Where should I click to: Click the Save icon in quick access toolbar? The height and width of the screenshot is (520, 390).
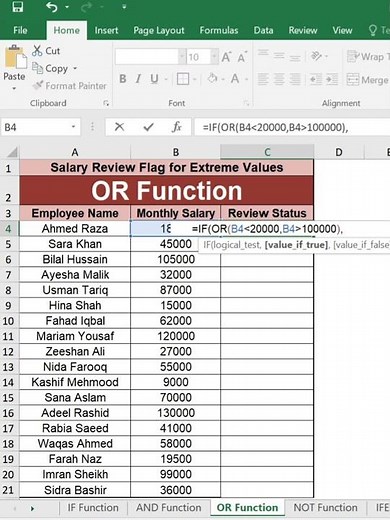click(x=17, y=7)
